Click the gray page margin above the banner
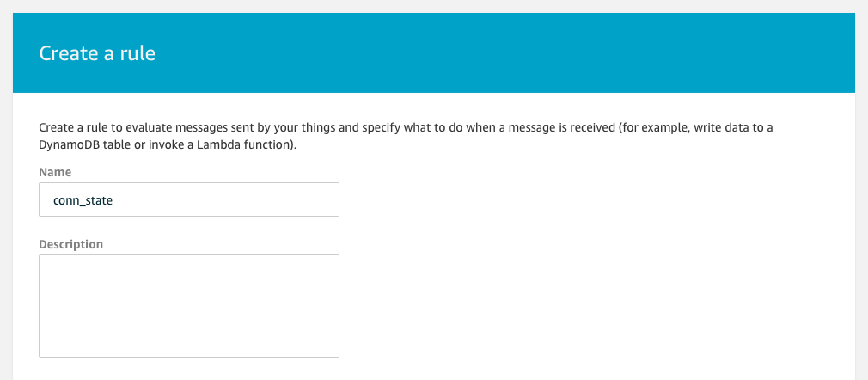 [430, 6]
